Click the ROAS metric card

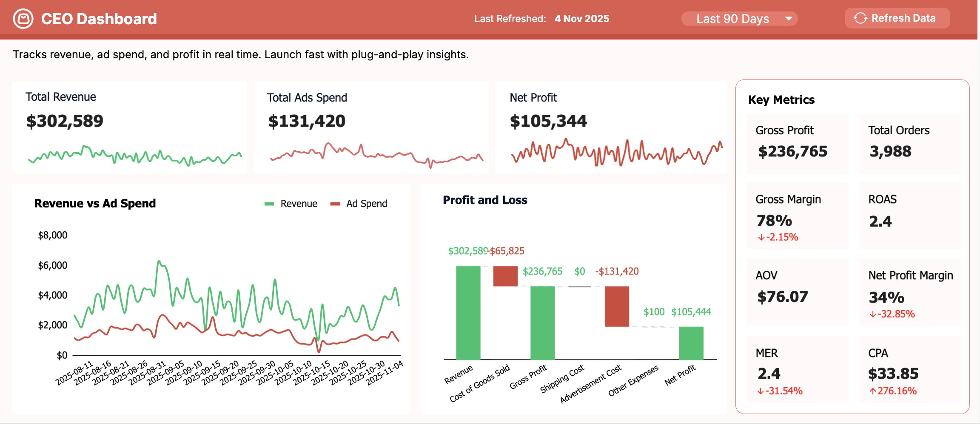(x=910, y=215)
